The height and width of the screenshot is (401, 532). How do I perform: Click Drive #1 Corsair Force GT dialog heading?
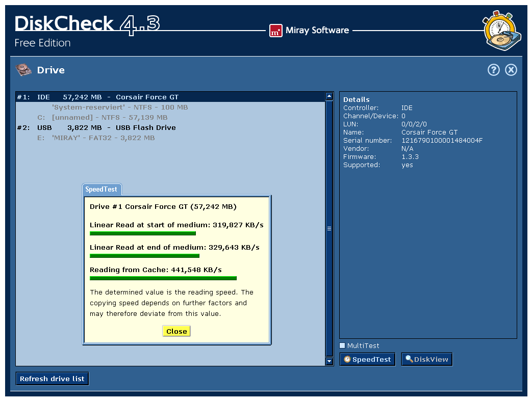(x=163, y=207)
